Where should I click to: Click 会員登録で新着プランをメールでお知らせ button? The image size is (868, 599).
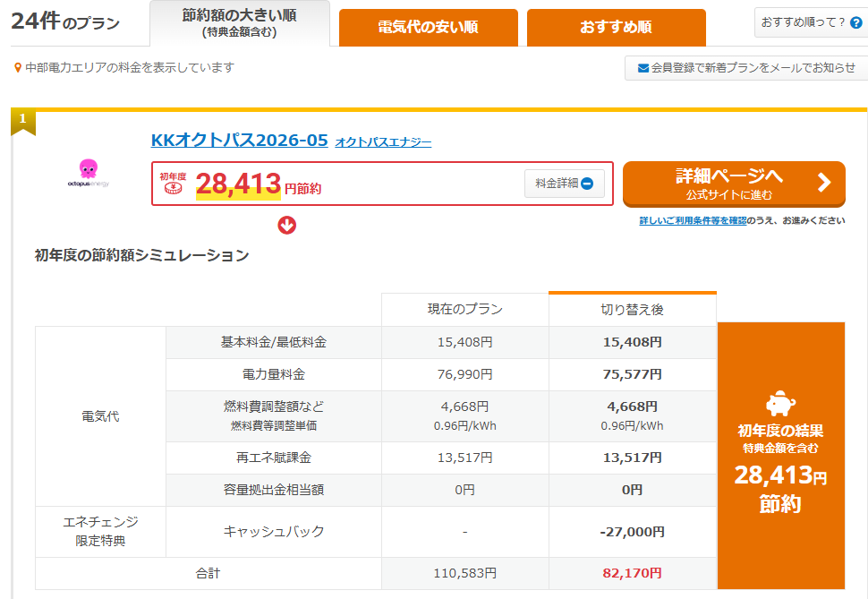coord(746,68)
